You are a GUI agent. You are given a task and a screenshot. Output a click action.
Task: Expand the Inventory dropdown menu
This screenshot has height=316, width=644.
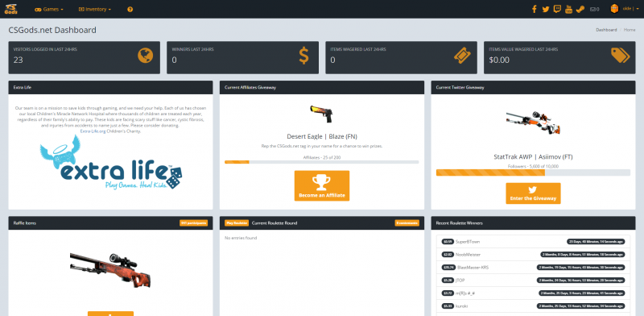(95, 9)
